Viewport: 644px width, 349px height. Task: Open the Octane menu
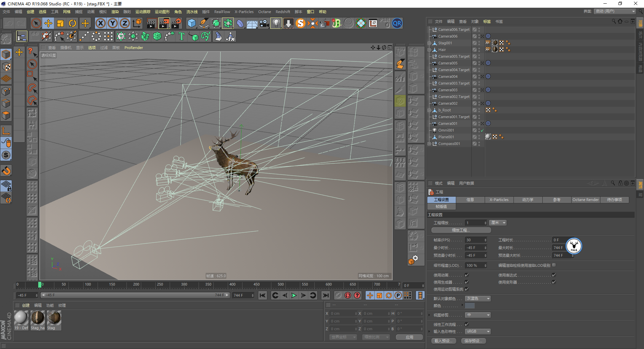(264, 12)
